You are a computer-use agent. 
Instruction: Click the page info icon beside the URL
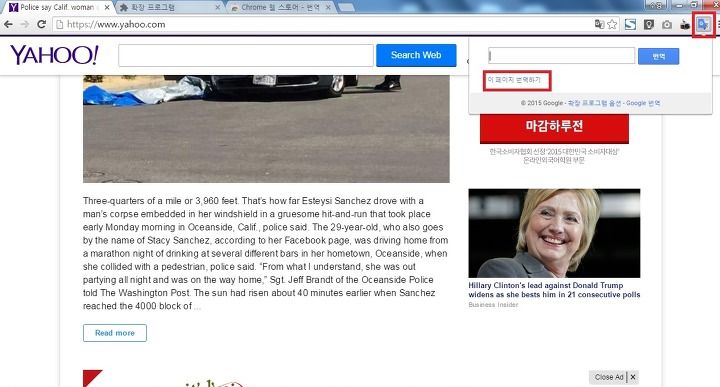click(x=60, y=24)
